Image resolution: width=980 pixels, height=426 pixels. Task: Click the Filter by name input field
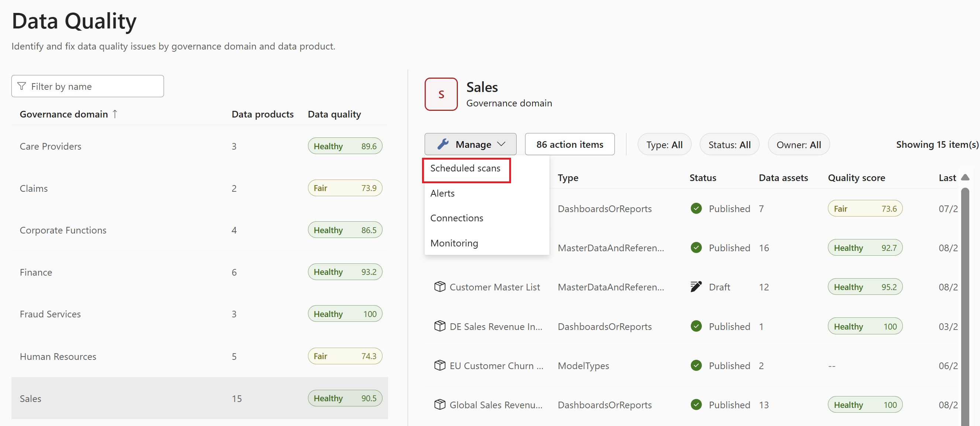87,86
